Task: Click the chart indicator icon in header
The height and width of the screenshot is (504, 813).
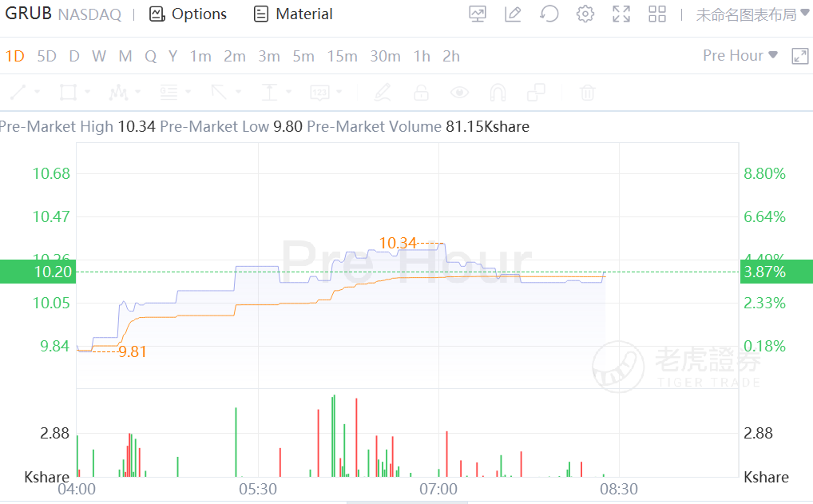Action: (478, 14)
